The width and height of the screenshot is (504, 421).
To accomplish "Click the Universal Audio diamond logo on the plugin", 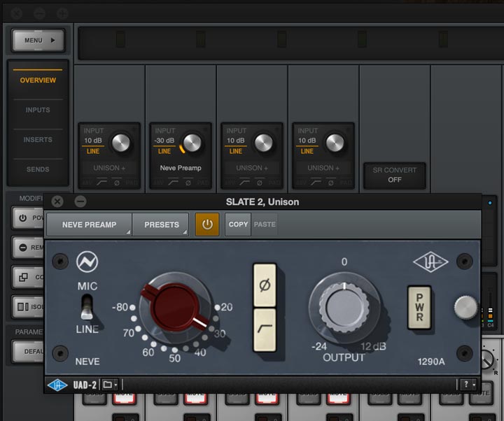I will (430, 262).
